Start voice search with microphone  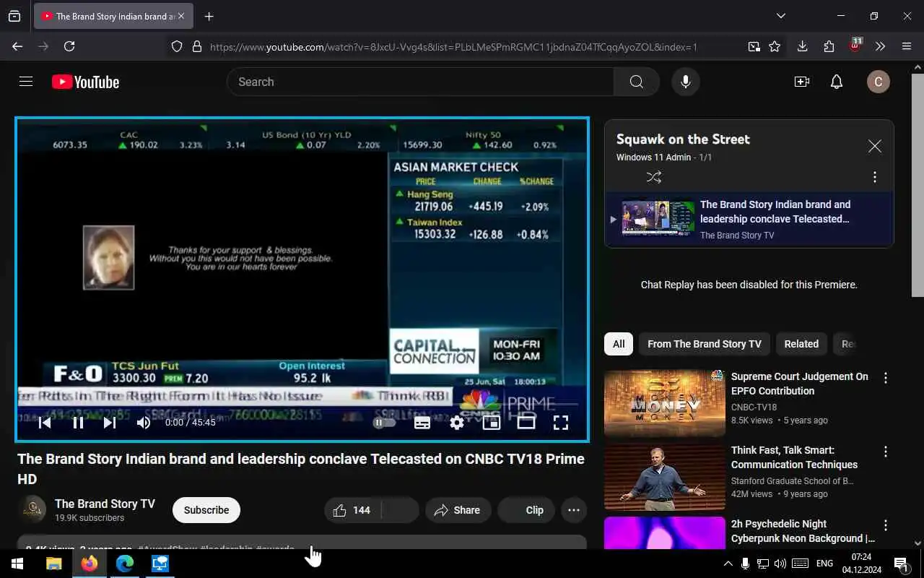point(686,82)
